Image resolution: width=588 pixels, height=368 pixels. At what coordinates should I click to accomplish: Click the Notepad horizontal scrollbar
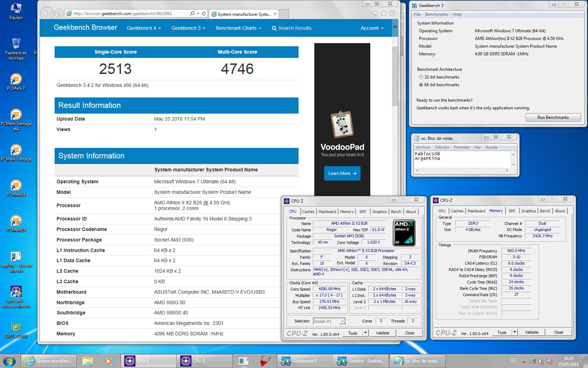coord(462,171)
